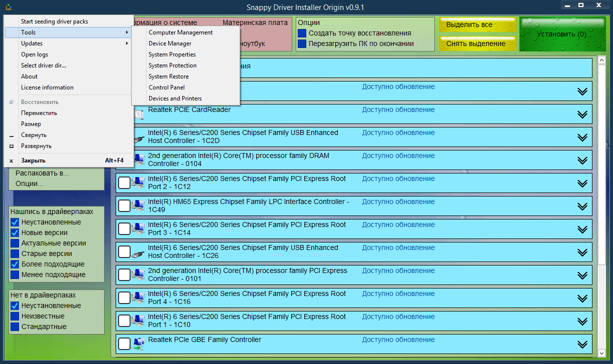Screen dimensions: 613x364
Task: Expand chevron for LPC Interface Controller 1C49
Action: (582, 206)
